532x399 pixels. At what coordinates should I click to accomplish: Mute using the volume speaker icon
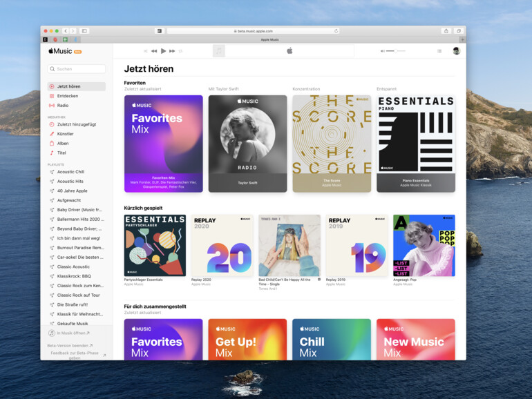[x=382, y=51]
